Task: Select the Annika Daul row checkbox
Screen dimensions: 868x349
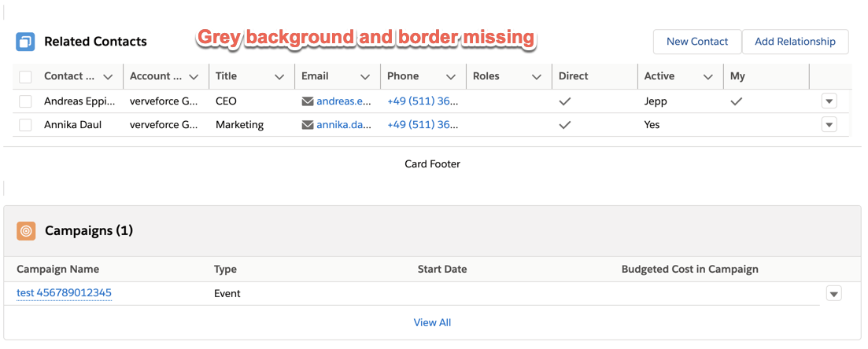Action: point(25,125)
